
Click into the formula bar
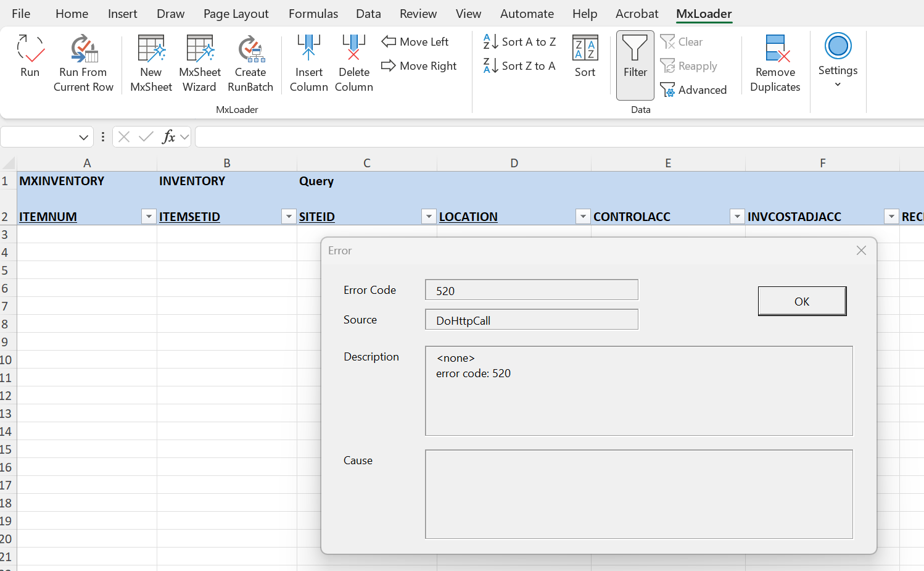click(x=559, y=137)
